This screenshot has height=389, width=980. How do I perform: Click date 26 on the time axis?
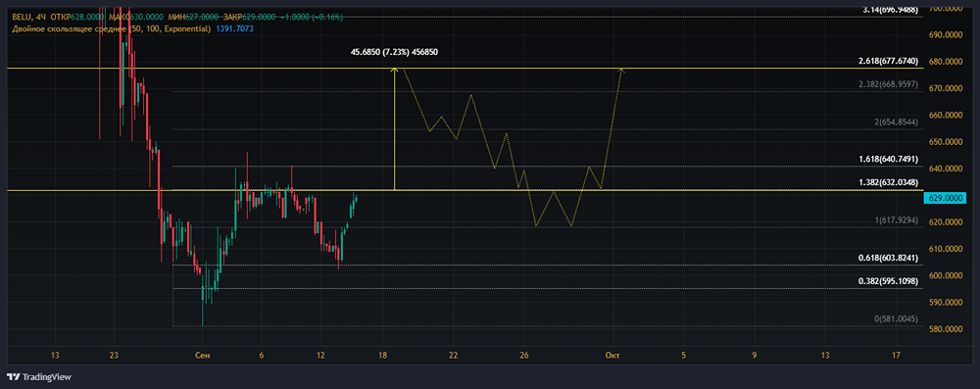[x=523, y=356]
